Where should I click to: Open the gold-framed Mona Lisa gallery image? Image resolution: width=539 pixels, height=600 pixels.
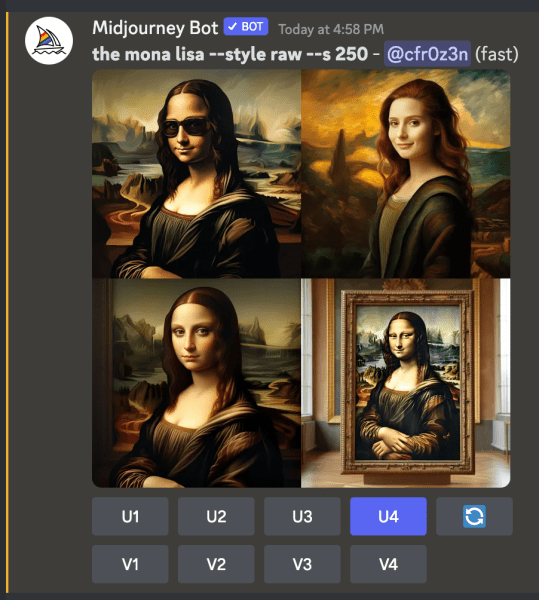point(406,383)
